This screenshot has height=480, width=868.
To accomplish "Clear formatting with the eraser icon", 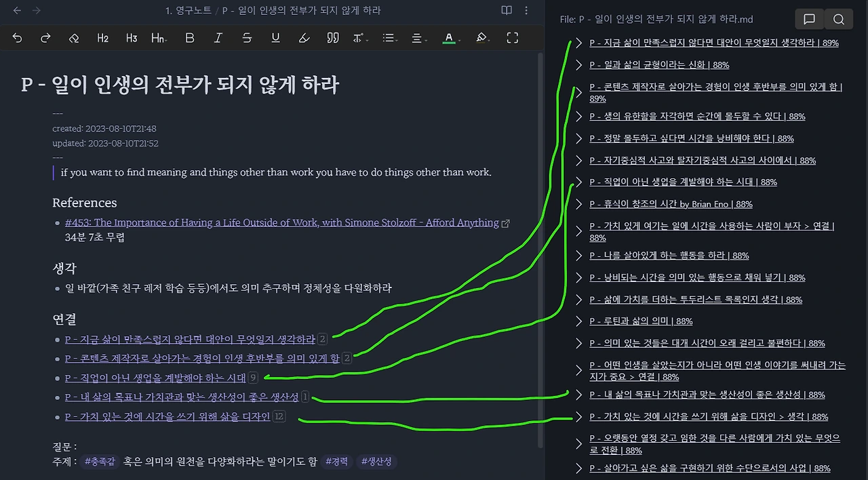I will pyautogui.click(x=74, y=38).
